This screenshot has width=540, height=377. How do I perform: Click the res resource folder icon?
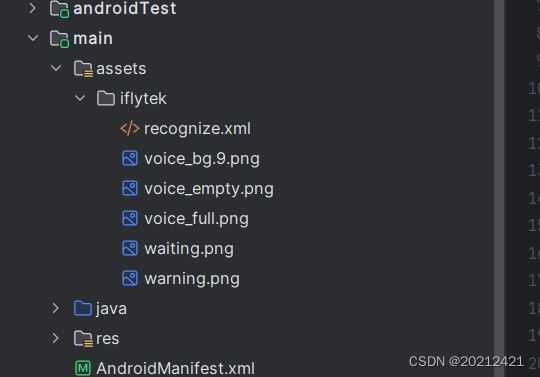point(83,338)
